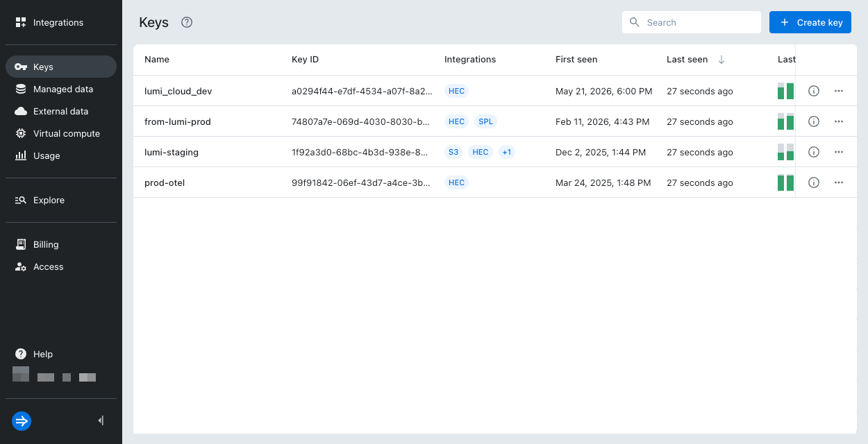Viewport: 868px width, 444px height.
Task: Click the Help question mark icon
Action: 21,354
